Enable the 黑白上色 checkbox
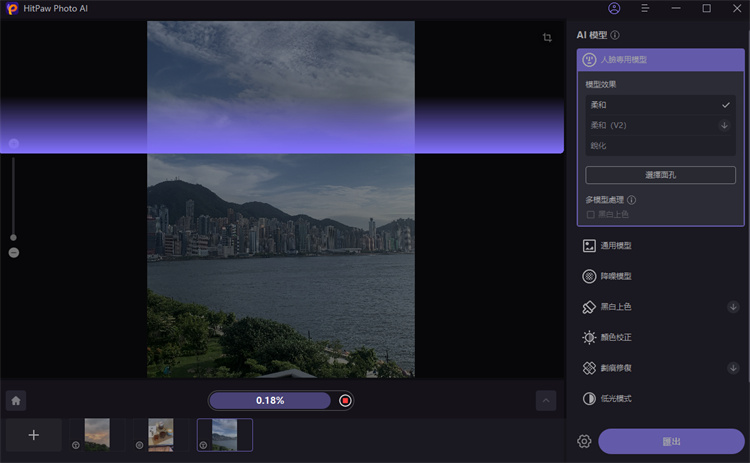This screenshot has height=463, width=750. [591, 214]
